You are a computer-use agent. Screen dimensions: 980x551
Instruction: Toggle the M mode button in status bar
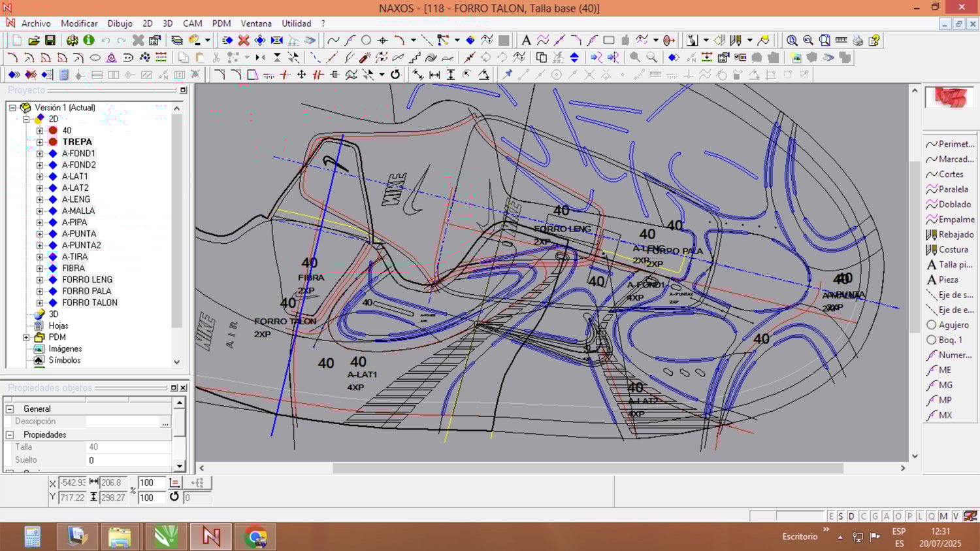[x=943, y=516]
